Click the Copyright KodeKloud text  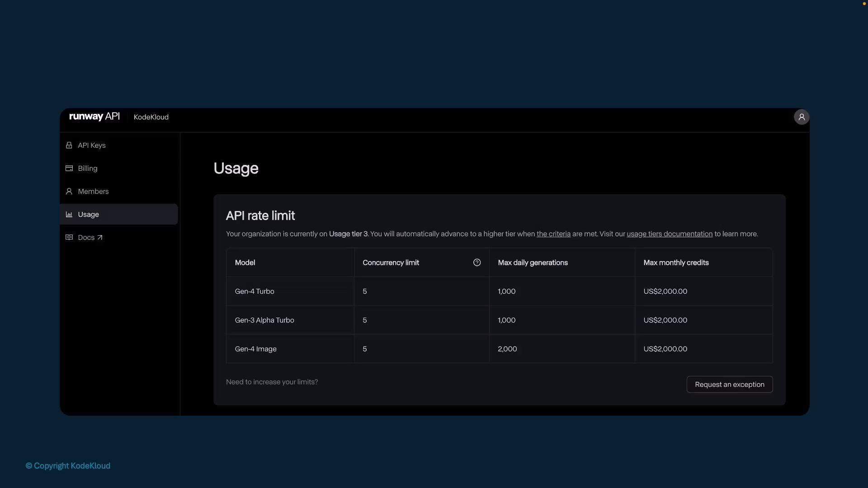(x=68, y=466)
